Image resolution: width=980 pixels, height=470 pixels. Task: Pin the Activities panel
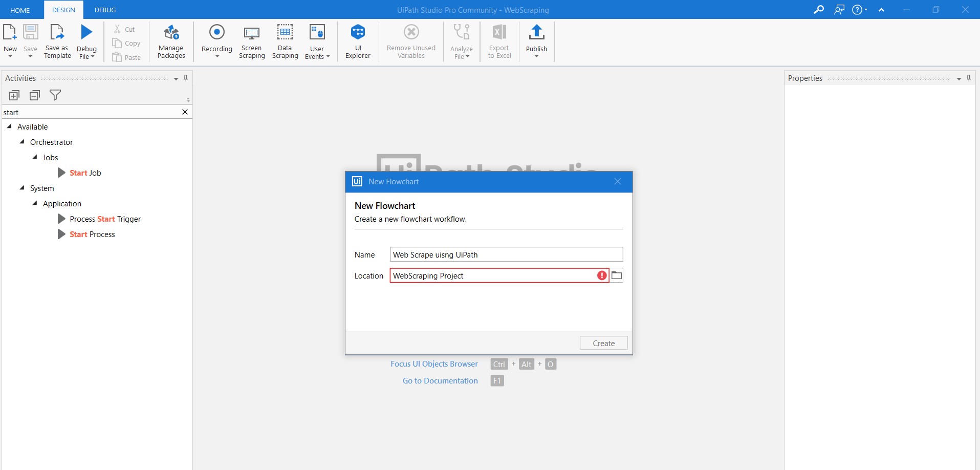tap(186, 78)
